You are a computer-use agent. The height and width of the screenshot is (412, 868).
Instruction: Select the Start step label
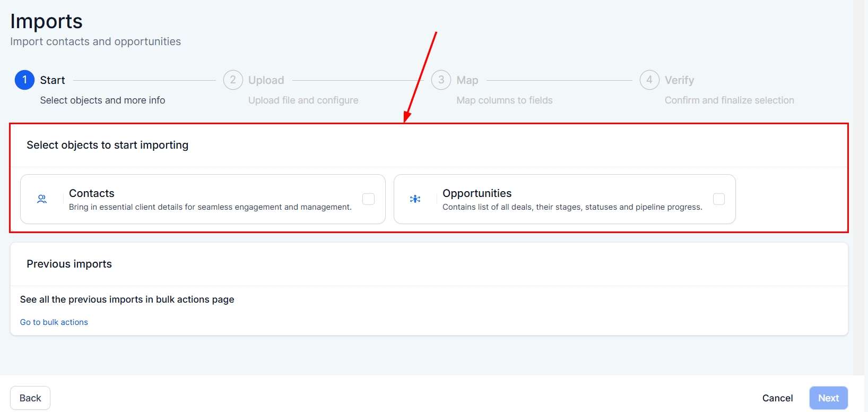(53, 80)
